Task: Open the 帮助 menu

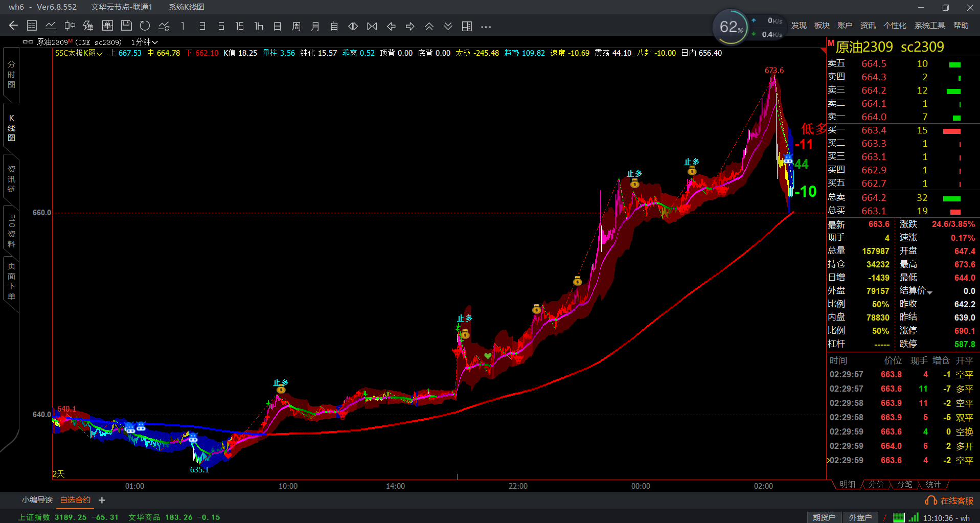Action: point(961,26)
